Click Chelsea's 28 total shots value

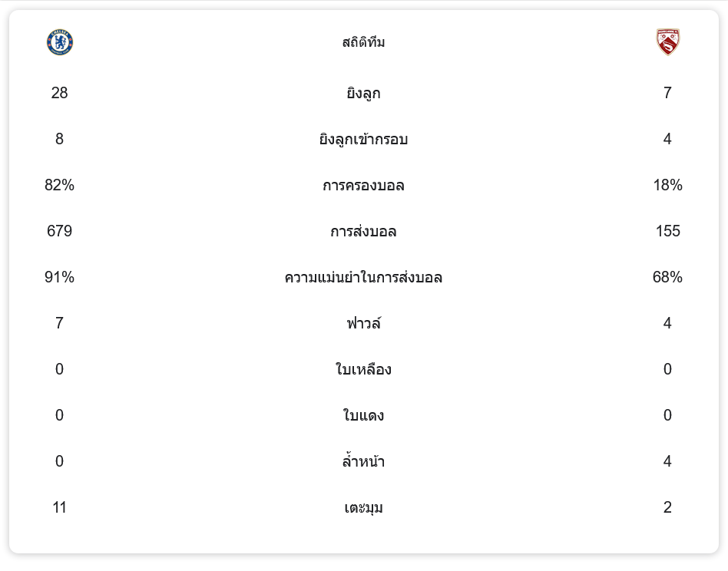tap(60, 93)
